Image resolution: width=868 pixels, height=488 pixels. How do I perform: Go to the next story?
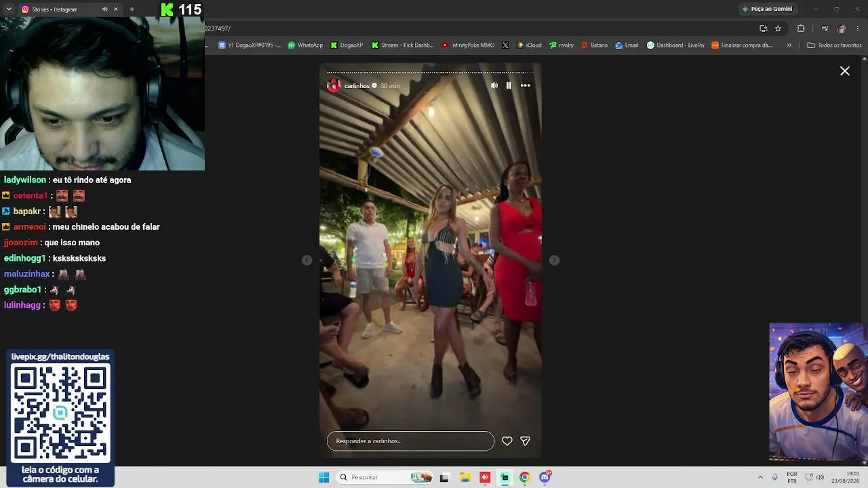point(554,260)
